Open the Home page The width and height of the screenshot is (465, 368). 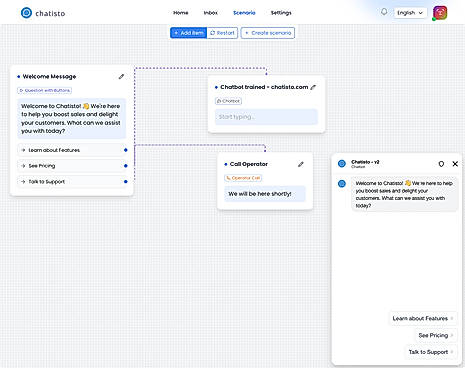point(181,13)
